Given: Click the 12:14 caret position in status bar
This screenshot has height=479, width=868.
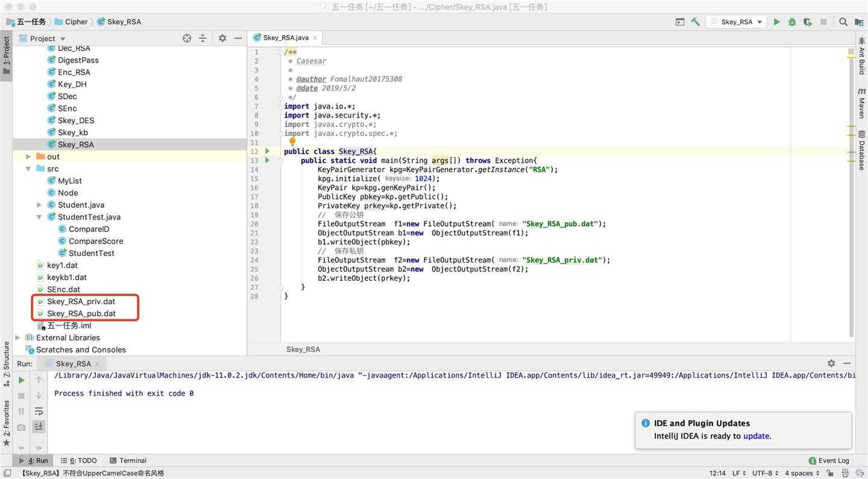Looking at the screenshot, I should pos(717,473).
